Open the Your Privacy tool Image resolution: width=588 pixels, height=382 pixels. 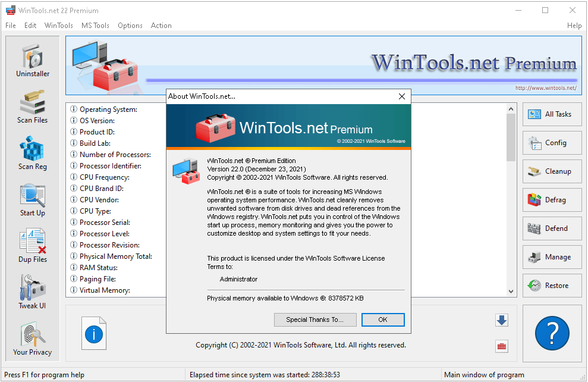[33, 339]
